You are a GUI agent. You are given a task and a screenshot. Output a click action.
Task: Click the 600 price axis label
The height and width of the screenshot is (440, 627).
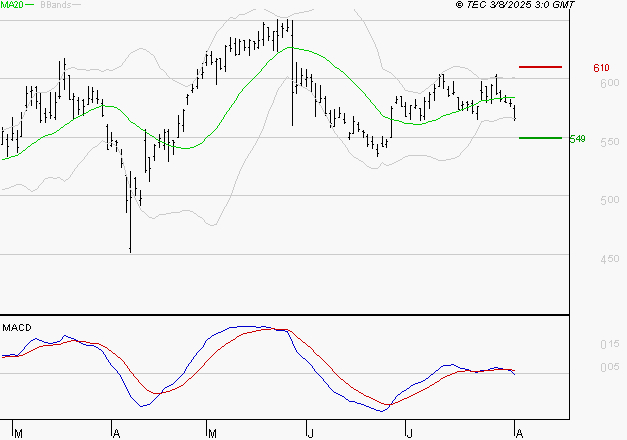click(x=610, y=83)
